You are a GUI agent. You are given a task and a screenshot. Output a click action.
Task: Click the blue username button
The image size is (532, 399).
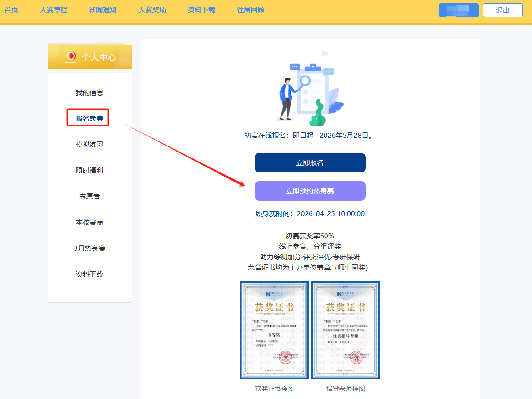pyautogui.click(x=458, y=10)
